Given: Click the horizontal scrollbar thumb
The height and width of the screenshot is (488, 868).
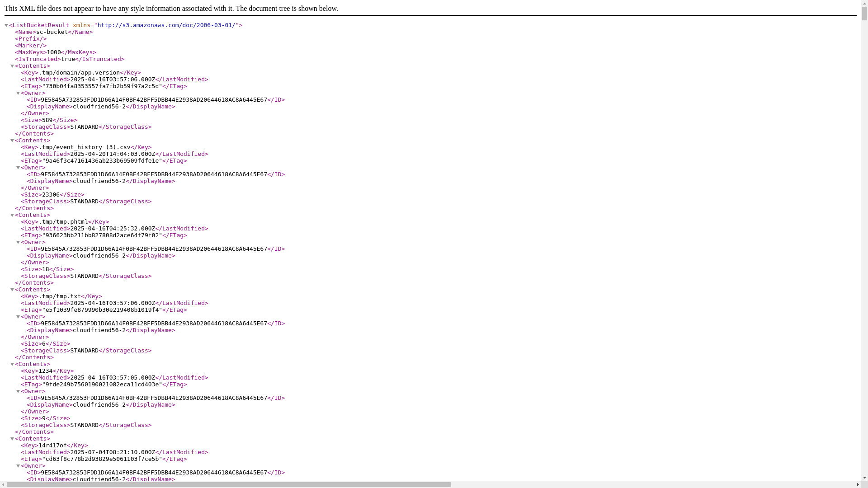Looking at the screenshot, I should [229, 484].
